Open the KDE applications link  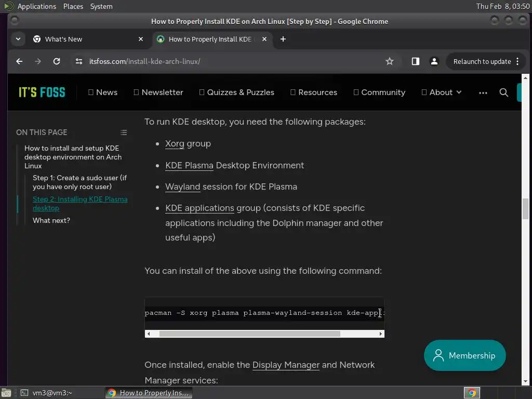(199, 208)
